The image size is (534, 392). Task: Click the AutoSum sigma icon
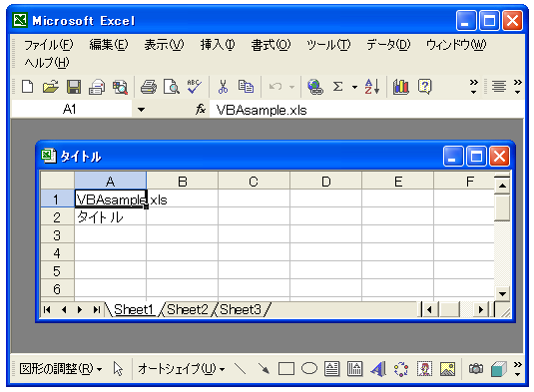click(337, 87)
